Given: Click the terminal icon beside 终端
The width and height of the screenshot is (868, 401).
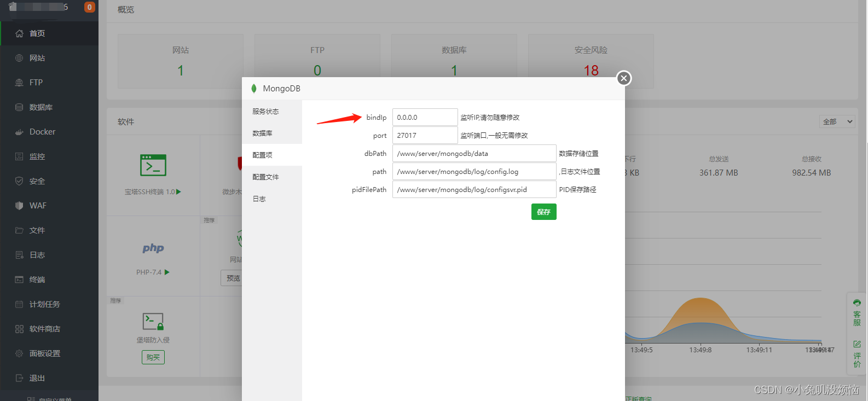Looking at the screenshot, I should click(x=19, y=280).
